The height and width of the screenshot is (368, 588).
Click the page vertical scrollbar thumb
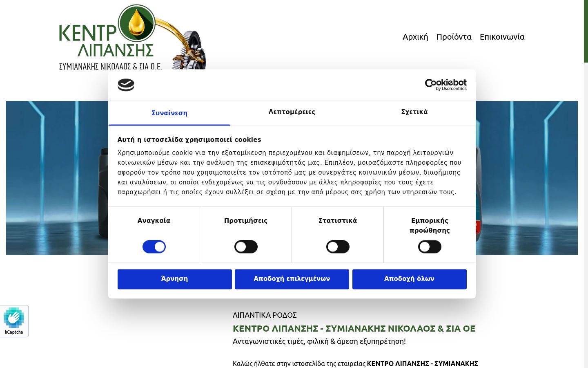586,31
